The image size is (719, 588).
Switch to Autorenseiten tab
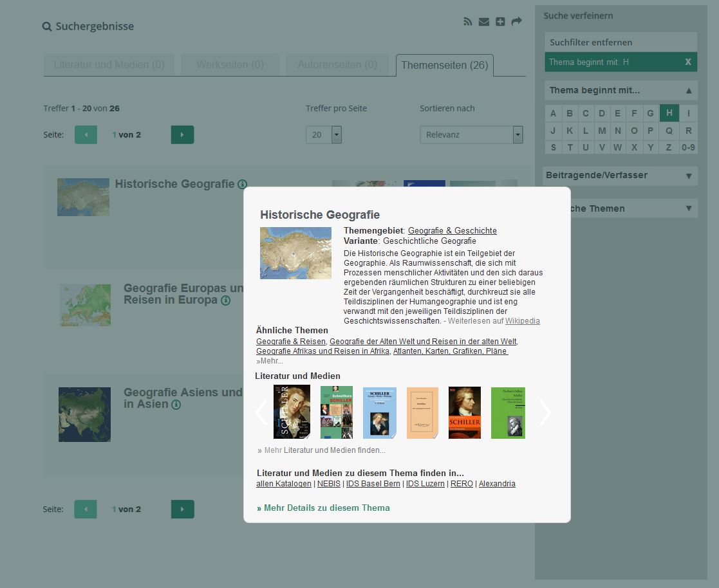coord(337,64)
